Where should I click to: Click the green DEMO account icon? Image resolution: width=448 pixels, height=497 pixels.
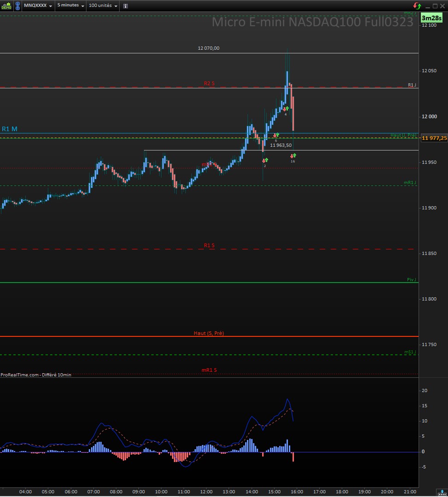click(x=6, y=6)
